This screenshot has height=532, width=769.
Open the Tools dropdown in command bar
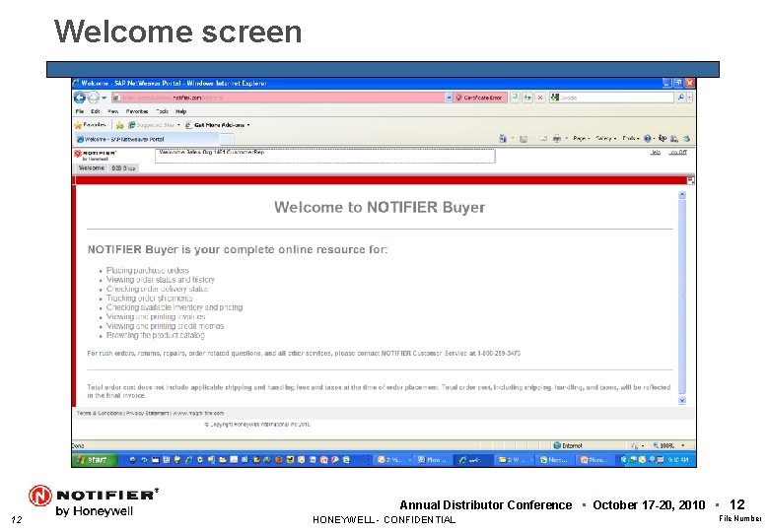coord(631,139)
